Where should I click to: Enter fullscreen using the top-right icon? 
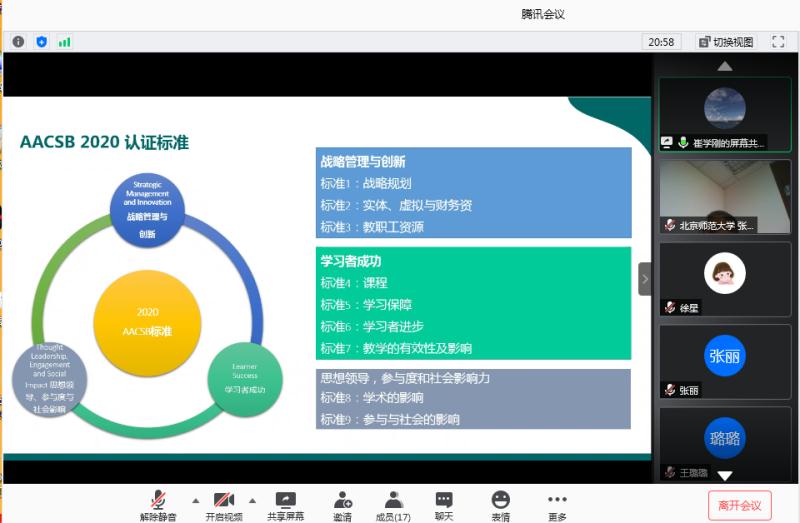pos(777,42)
